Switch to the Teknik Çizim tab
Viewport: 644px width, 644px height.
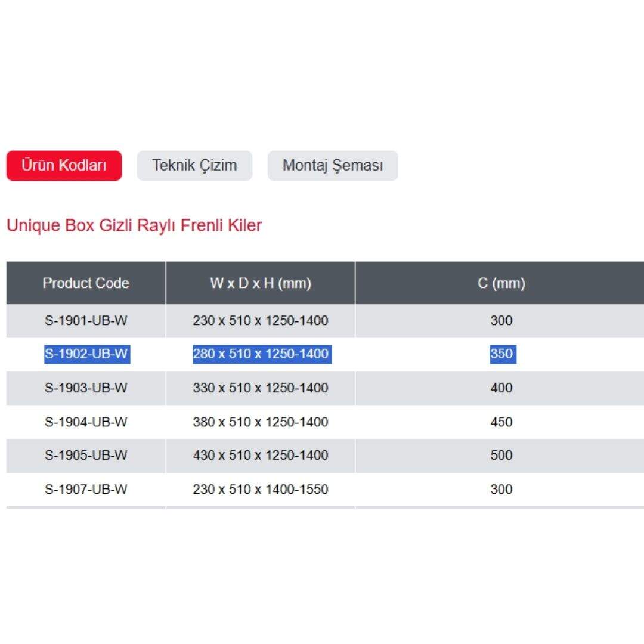pos(194,165)
